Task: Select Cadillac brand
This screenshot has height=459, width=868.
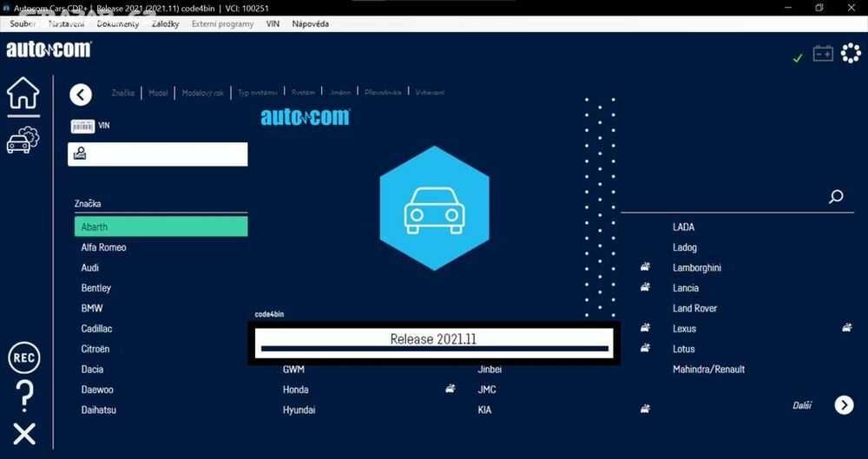Action: pos(97,328)
